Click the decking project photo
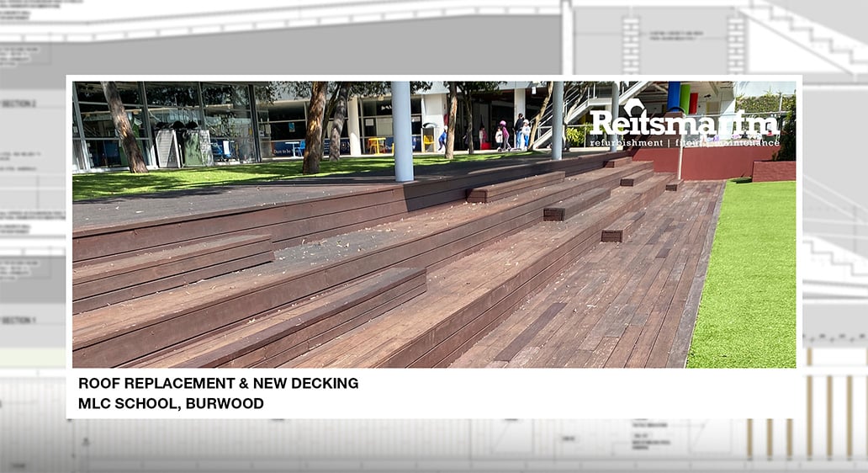868x473 pixels. point(434,225)
